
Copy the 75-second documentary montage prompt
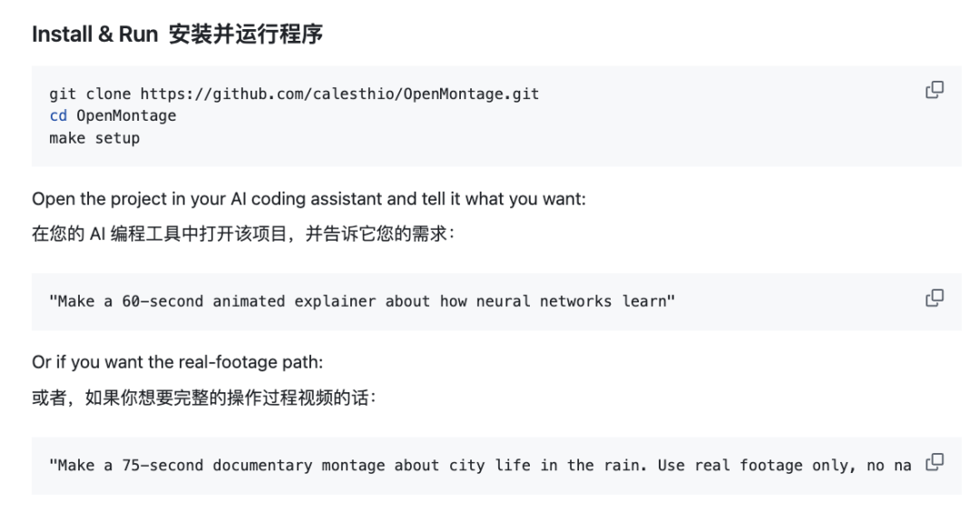pos(935,462)
